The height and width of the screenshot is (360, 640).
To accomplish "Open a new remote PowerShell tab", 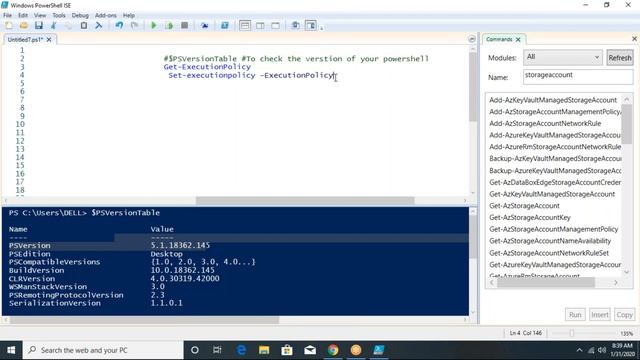I will click(x=204, y=26).
